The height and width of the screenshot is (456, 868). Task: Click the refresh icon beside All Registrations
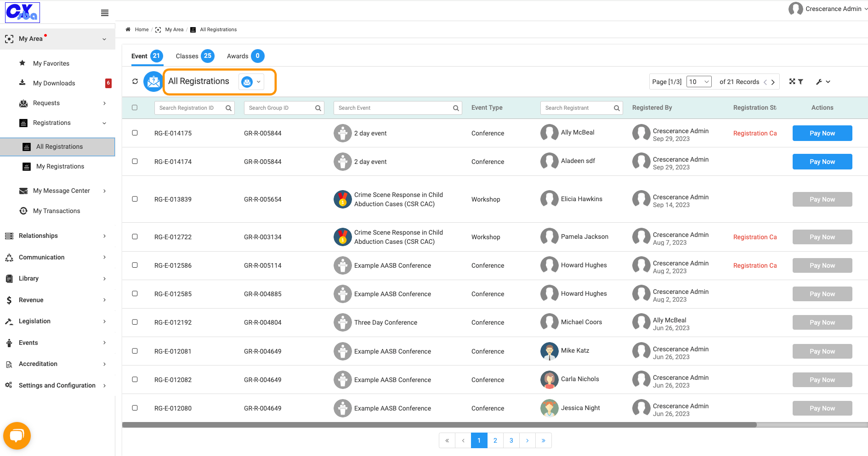click(x=135, y=81)
